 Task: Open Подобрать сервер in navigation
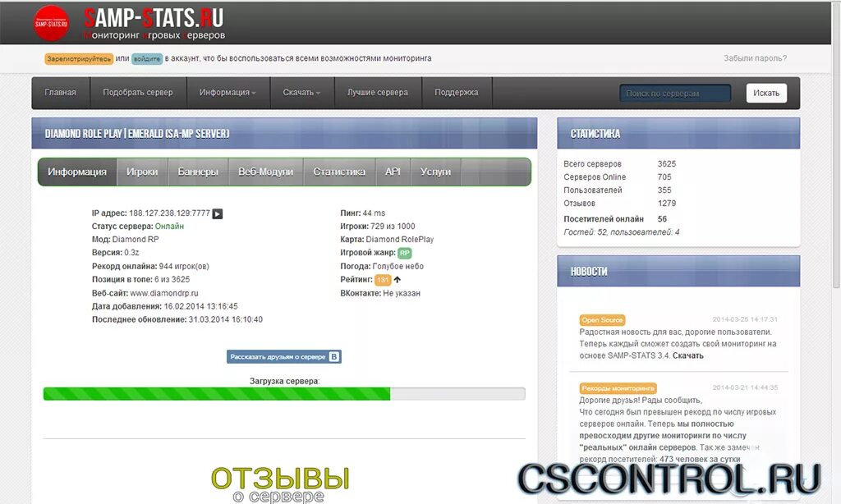[x=138, y=92]
